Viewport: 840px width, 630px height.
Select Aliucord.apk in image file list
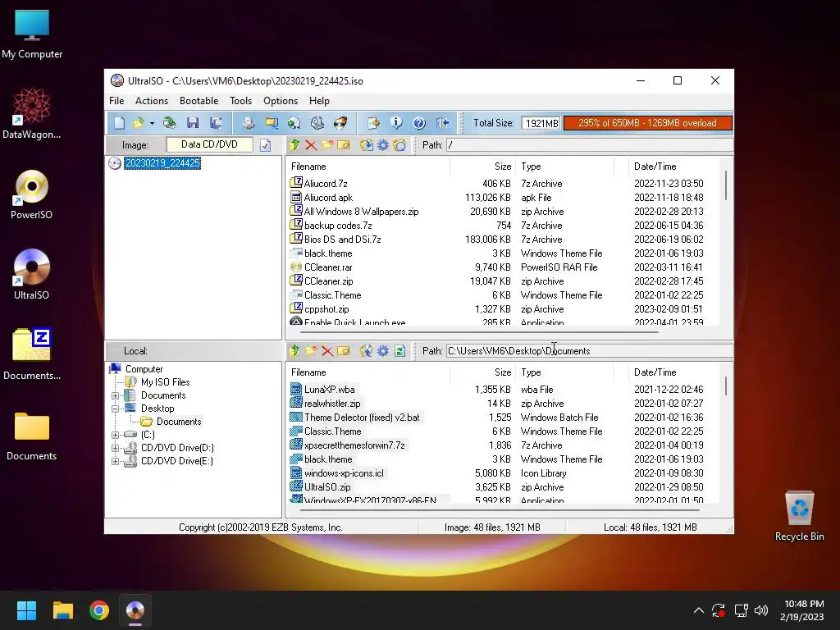[x=328, y=198]
